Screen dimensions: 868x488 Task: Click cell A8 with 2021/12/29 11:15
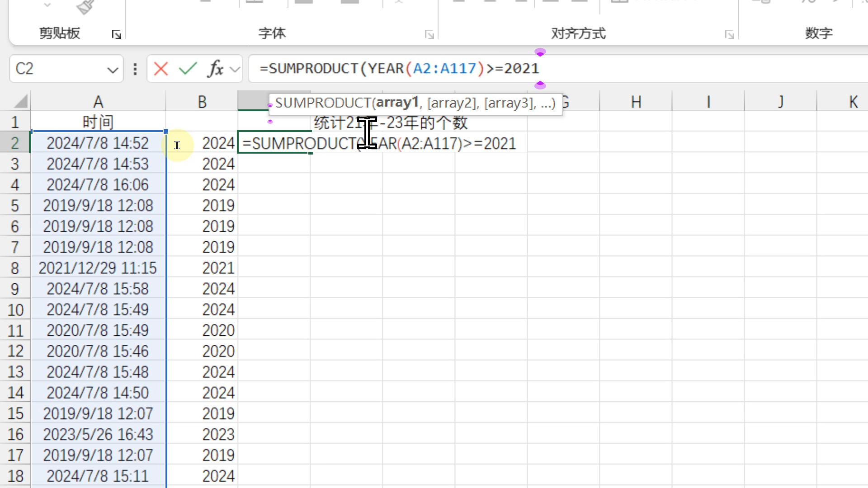[x=98, y=268]
